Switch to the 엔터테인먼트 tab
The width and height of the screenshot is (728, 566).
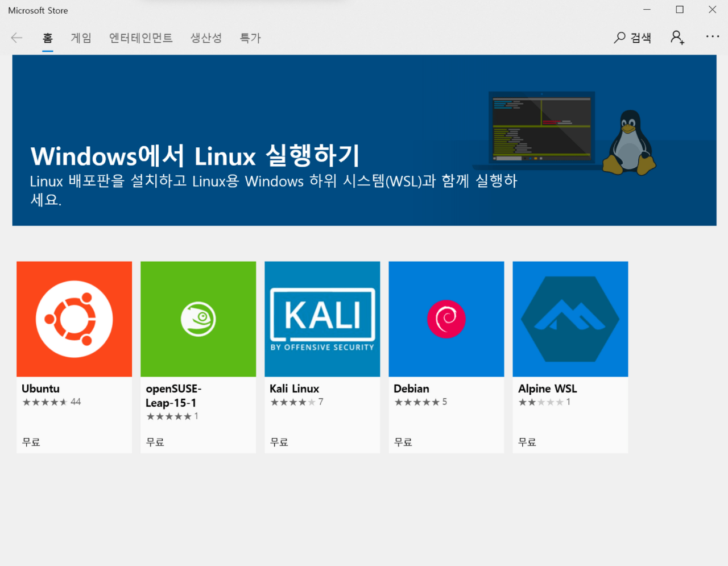(x=141, y=38)
